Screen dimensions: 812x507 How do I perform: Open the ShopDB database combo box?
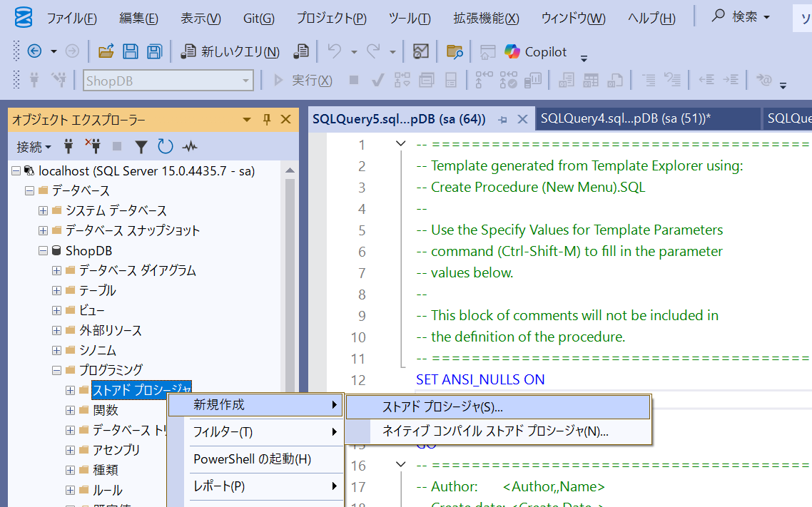coord(168,81)
